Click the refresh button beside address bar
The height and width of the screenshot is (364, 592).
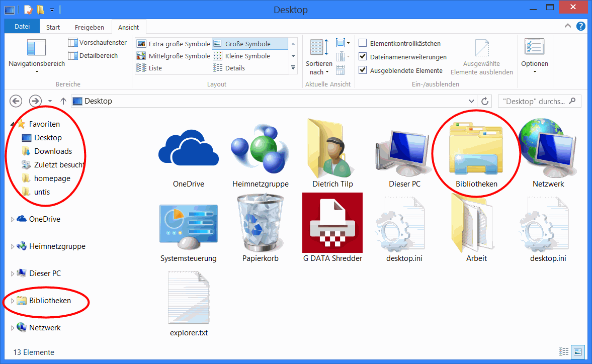(485, 101)
